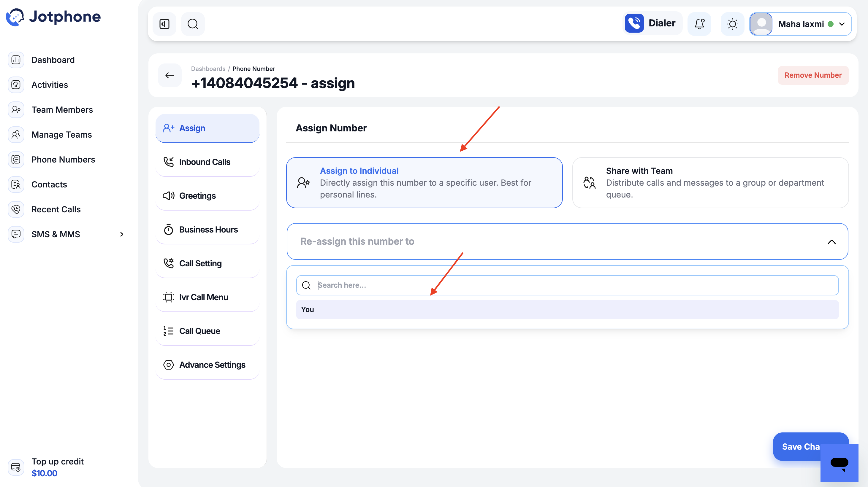Collapse the re-assign dropdown chevron
Screen dimensions: 868x487
pyautogui.click(x=831, y=242)
